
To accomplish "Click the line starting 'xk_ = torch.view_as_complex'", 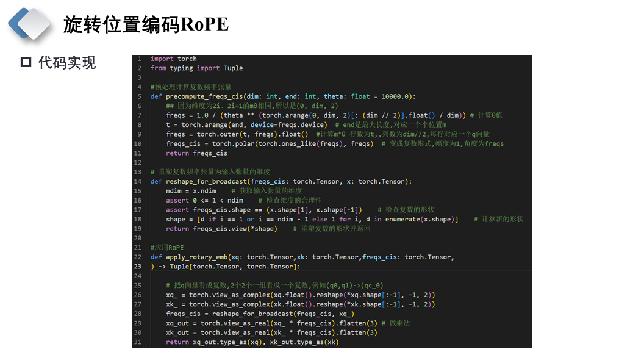I will pyautogui.click(x=300, y=304).
